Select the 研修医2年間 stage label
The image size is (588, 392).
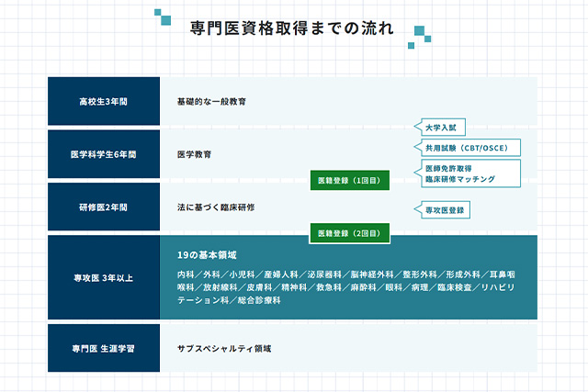(x=104, y=207)
